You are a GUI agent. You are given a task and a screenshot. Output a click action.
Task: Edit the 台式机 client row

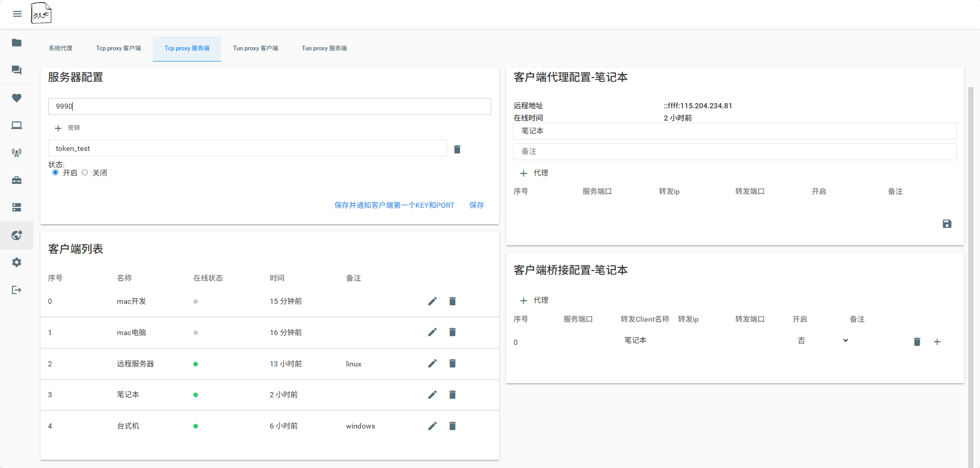[x=432, y=426]
